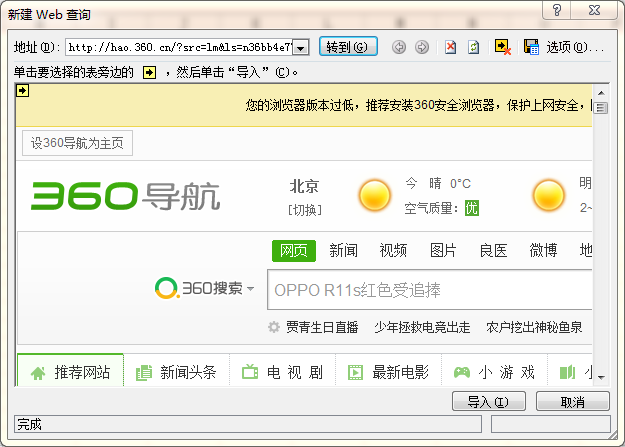Open the 最新电影 tab
Viewport: 625px width, 447px height.
click(389, 370)
